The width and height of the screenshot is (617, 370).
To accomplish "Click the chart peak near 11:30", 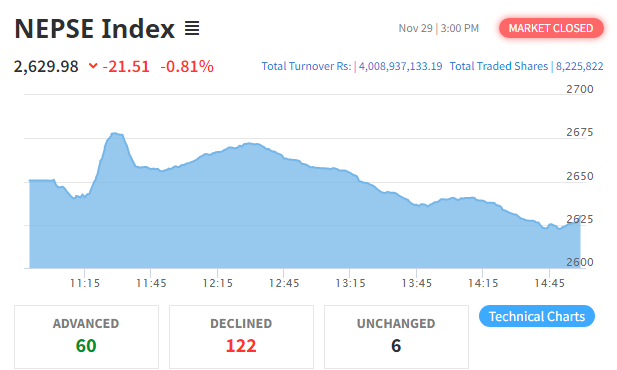I will pyautogui.click(x=115, y=134).
